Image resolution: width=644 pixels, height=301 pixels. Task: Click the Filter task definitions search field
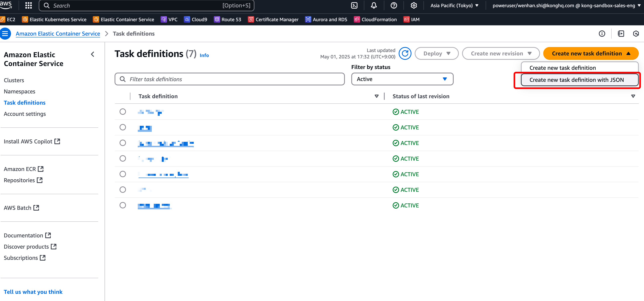(230, 79)
